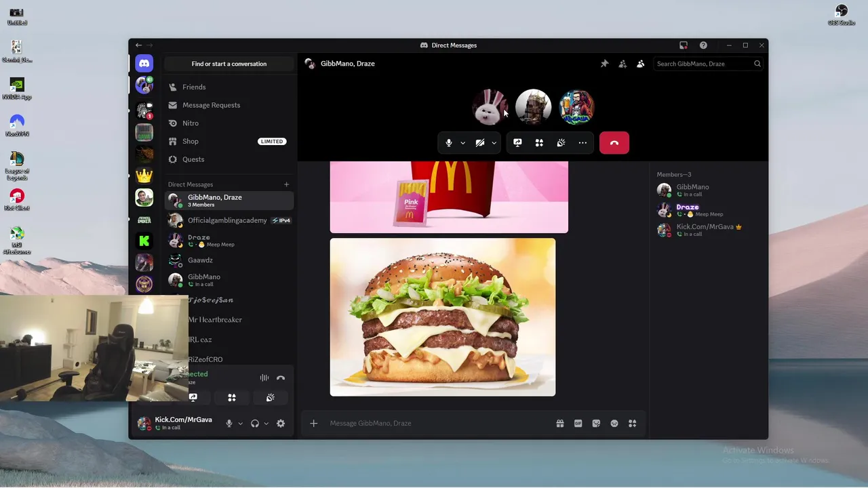Image resolution: width=868 pixels, height=488 pixels.
Task: Select Kick.Com/MrGava in the Members list
Action: click(x=707, y=230)
